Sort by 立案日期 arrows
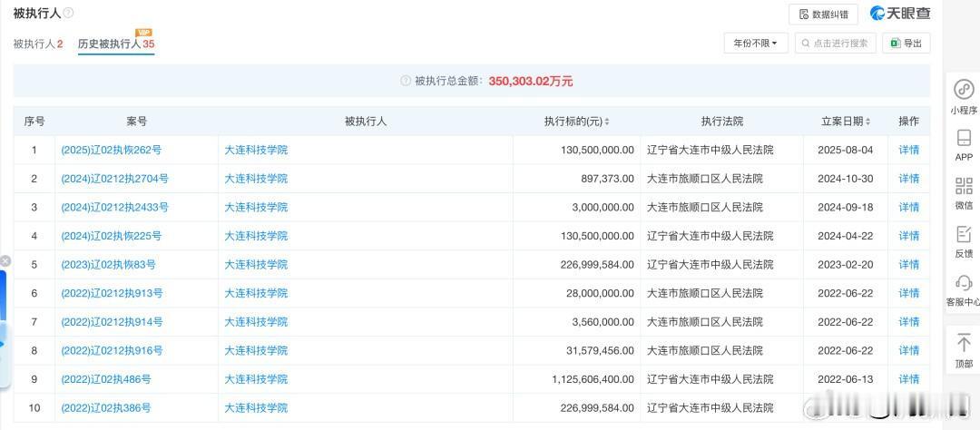980x430 pixels. [867, 122]
